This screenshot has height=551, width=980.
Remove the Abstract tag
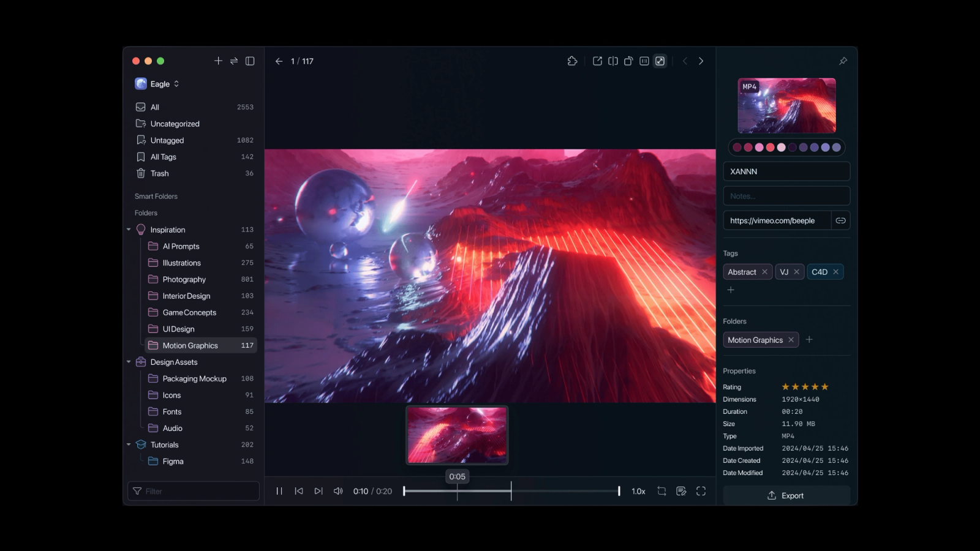(764, 272)
